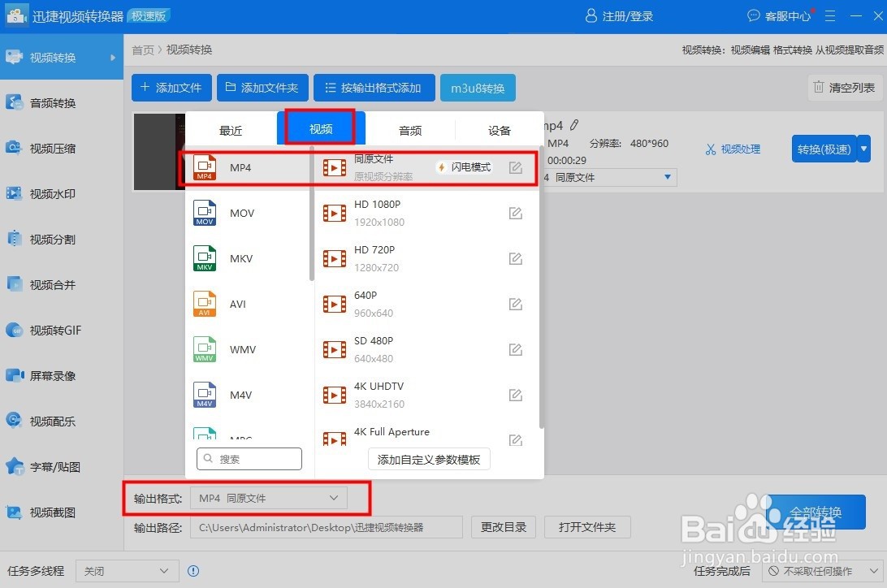Open 视频处理 for the file
Image resolution: width=887 pixels, height=588 pixels.
click(733, 149)
